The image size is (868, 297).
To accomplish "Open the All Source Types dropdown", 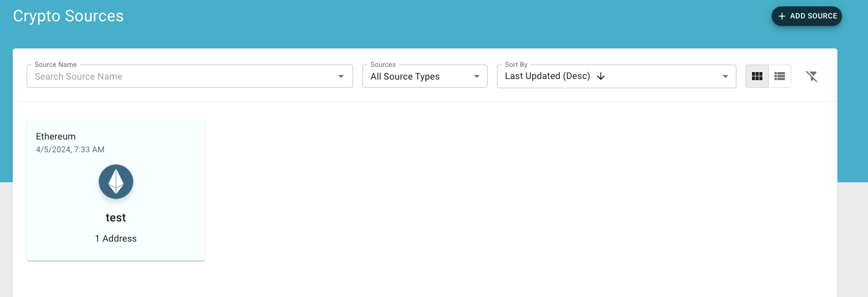I will tap(425, 76).
